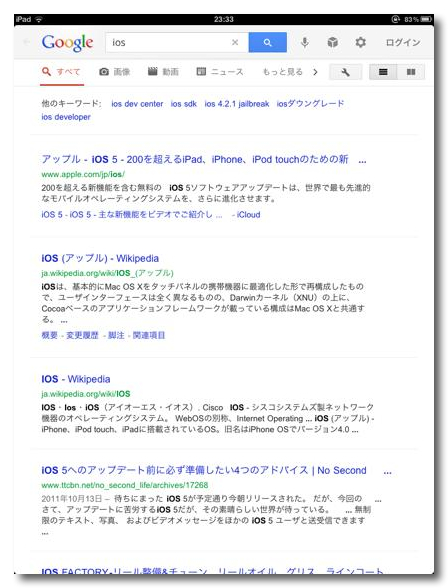
Task: Tap the ログイン login button
Action: tap(403, 42)
